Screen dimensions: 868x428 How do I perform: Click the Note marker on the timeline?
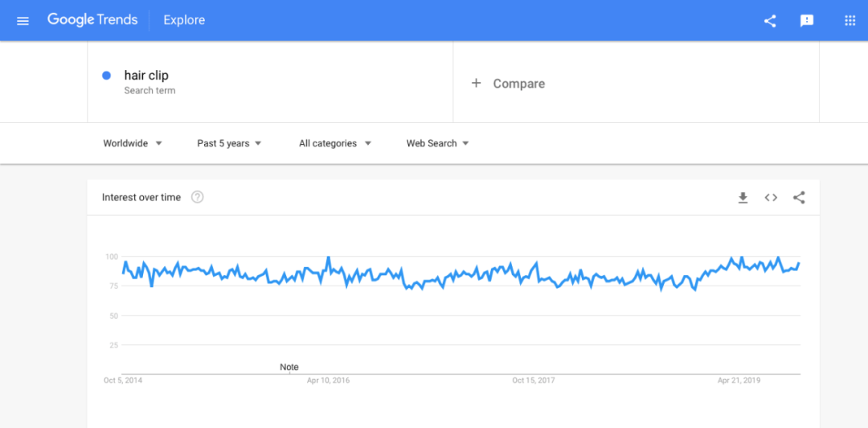(289, 367)
